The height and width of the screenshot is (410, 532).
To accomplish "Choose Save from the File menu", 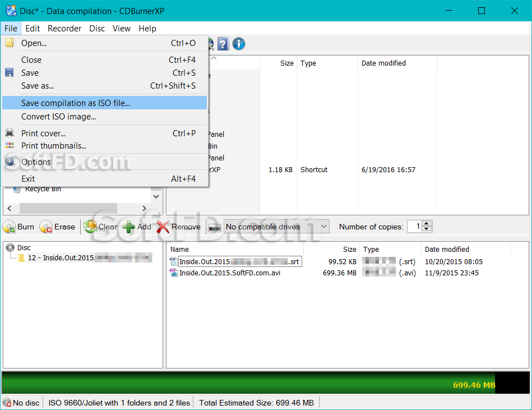I will 104,72.
